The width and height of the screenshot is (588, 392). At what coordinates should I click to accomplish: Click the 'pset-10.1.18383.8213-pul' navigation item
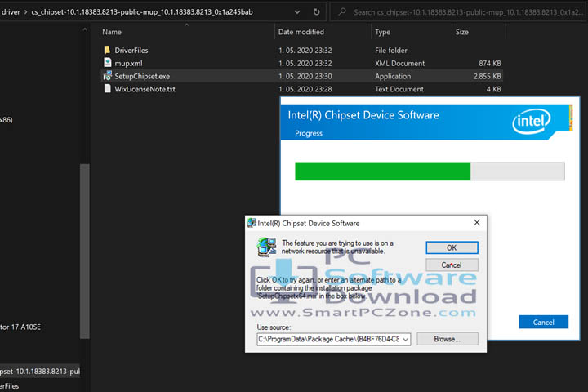[x=40, y=372]
